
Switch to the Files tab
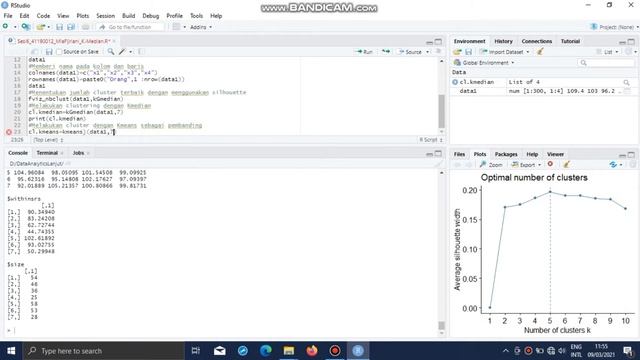point(459,154)
